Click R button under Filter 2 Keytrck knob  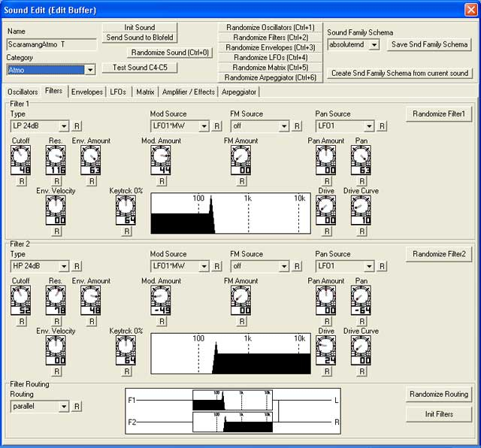126,370
